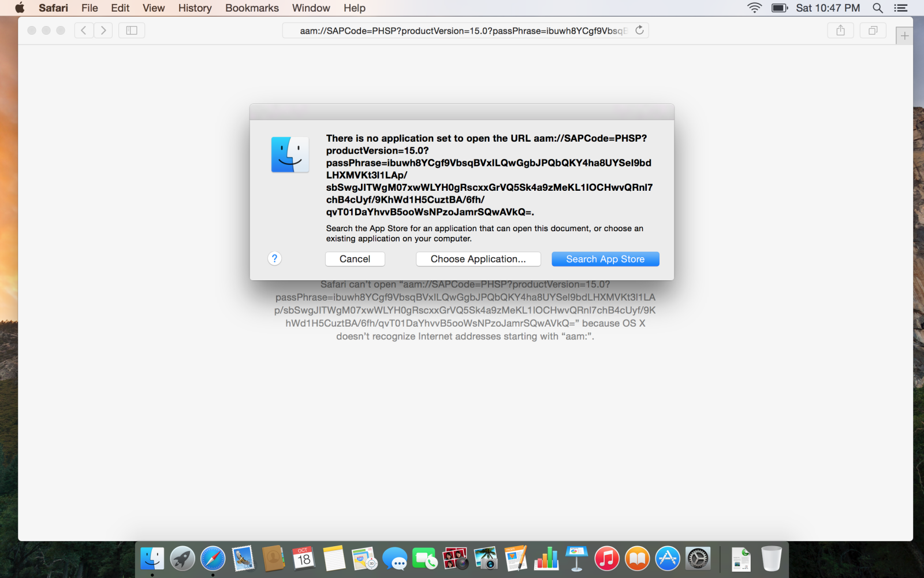Open the View menu

tap(154, 8)
